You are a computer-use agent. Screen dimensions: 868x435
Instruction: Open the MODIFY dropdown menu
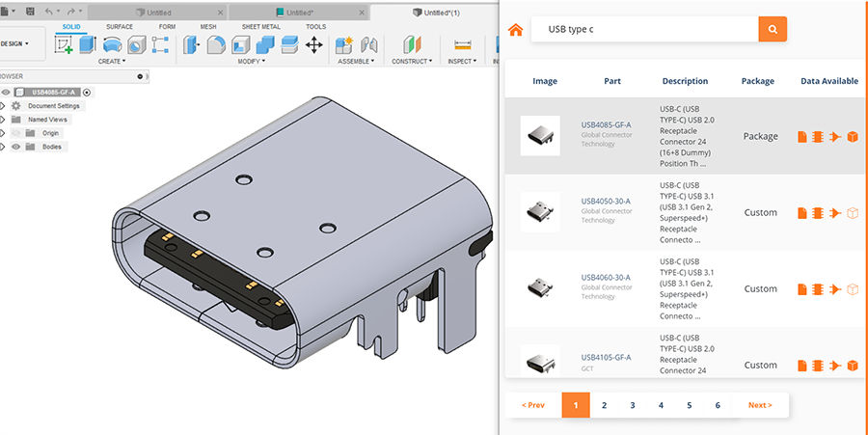tap(252, 61)
